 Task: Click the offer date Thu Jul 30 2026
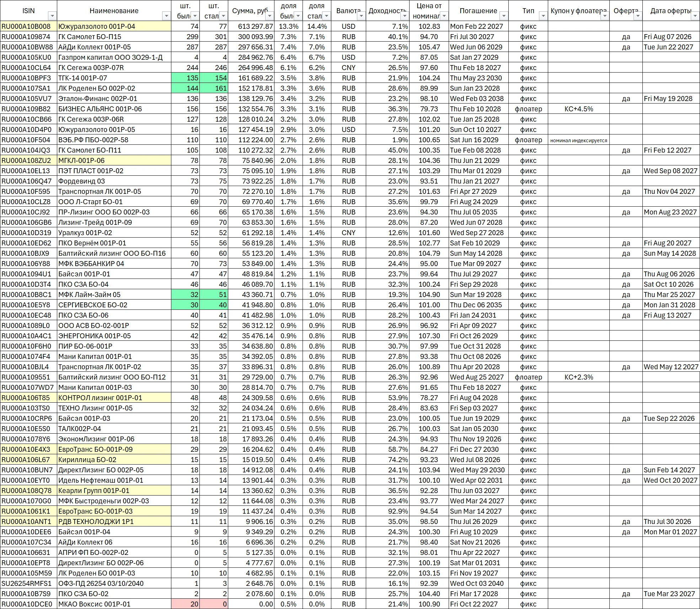point(671,521)
